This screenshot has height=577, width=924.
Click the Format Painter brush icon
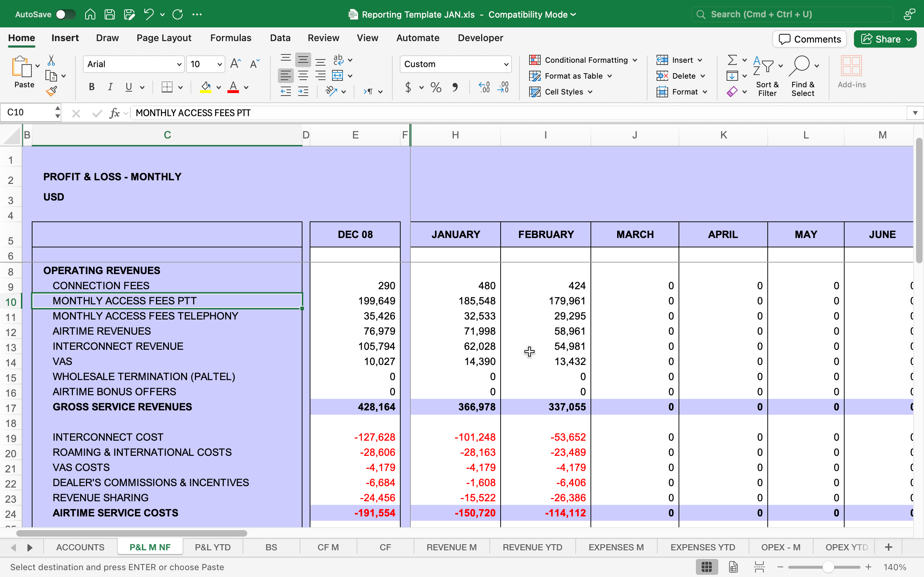52,91
